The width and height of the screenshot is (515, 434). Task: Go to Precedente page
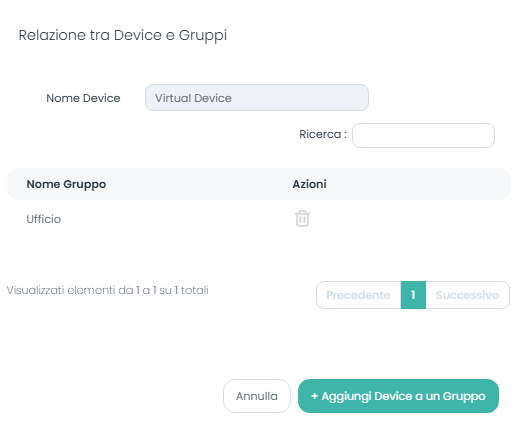point(358,295)
